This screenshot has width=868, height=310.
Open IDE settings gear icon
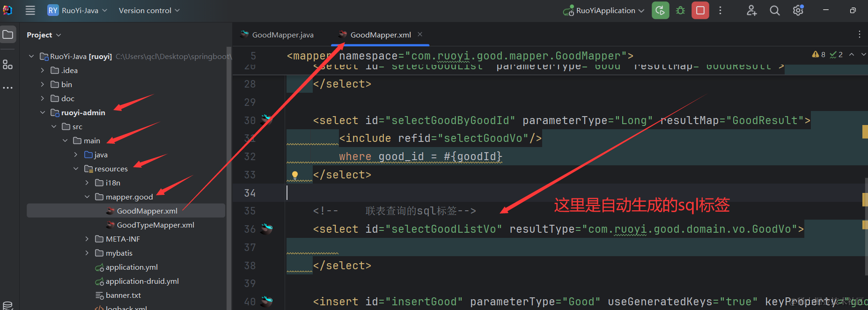point(798,10)
